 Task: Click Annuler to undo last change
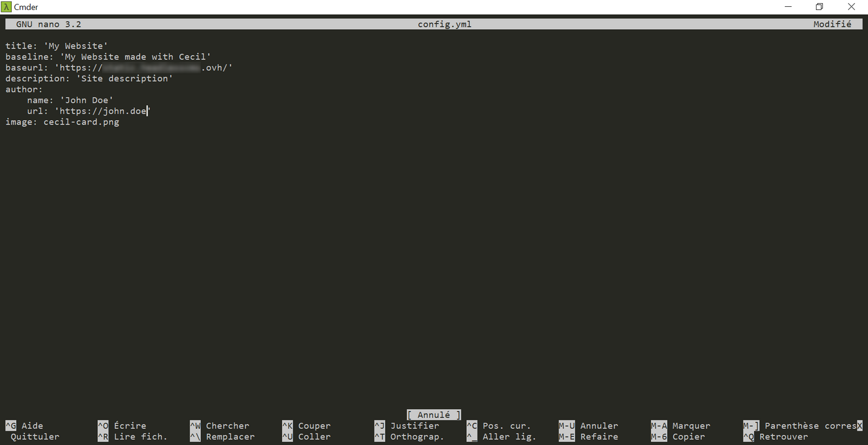coord(598,426)
